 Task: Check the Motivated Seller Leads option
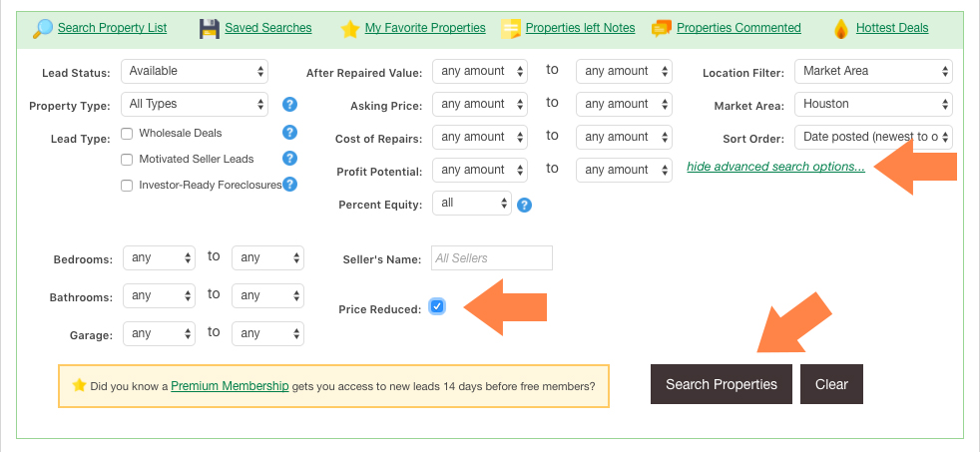(127, 160)
